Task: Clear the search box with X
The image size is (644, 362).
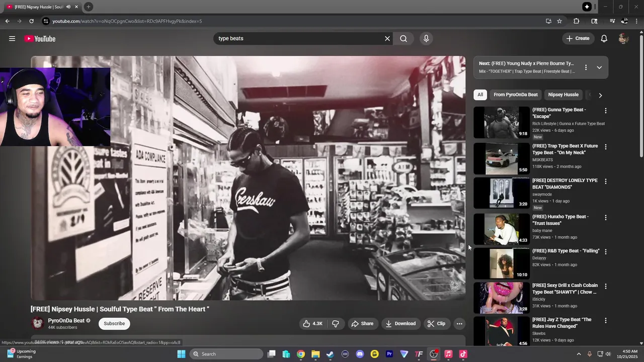Action: [x=387, y=39]
